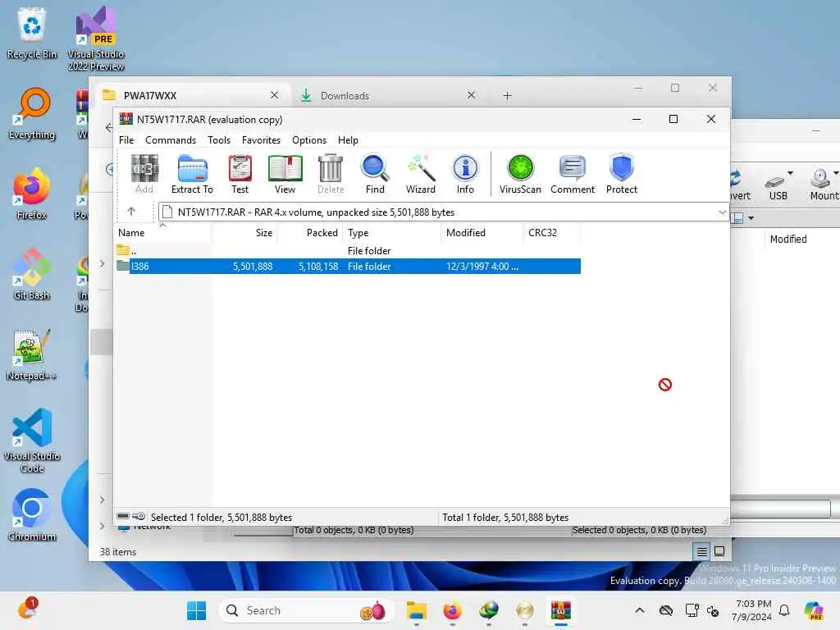
Task: Click the Find magnifier icon
Action: 375,174
